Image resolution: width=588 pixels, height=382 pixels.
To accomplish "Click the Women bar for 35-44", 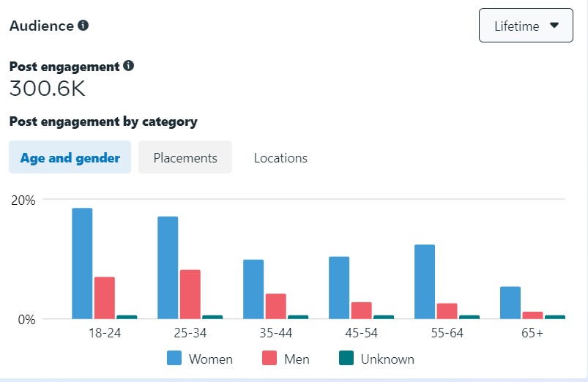I will coord(253,289).
